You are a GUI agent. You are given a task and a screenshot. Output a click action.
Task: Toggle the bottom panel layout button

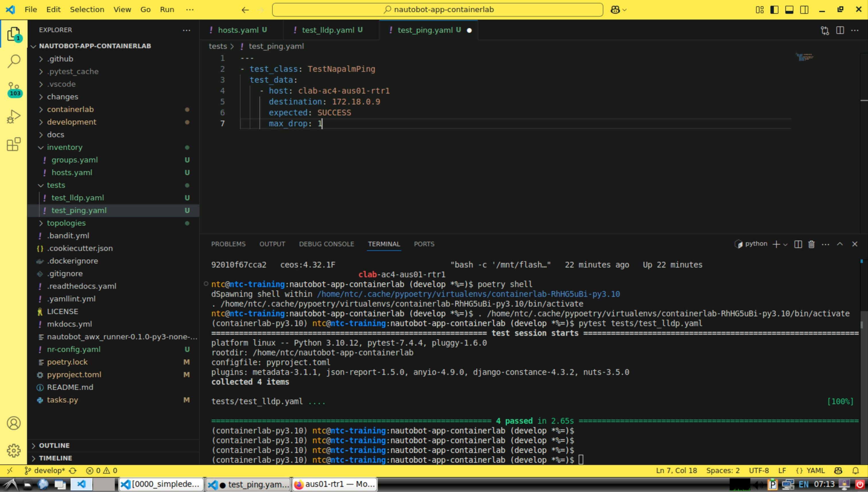tap(789, 9)
